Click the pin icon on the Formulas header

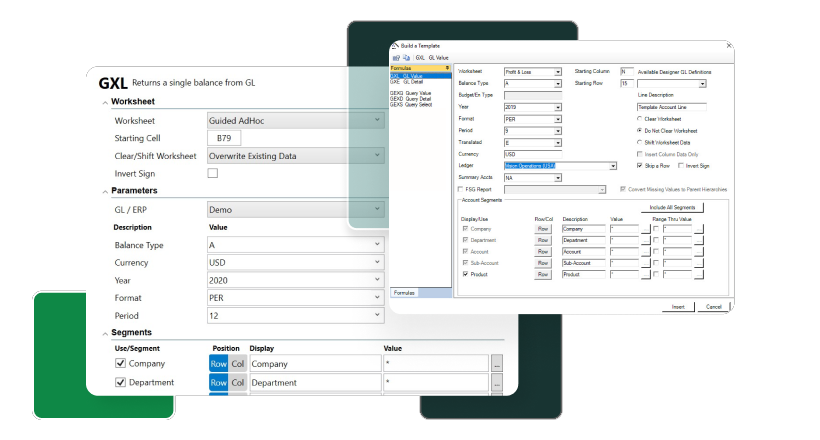point(446,68)
